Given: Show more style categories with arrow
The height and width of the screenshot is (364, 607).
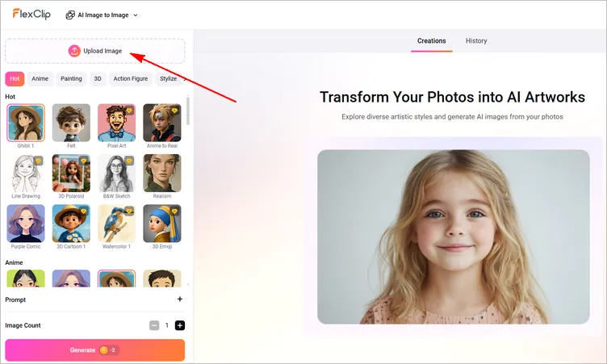Looking at the screenshot, I should (x=185, y=79).
